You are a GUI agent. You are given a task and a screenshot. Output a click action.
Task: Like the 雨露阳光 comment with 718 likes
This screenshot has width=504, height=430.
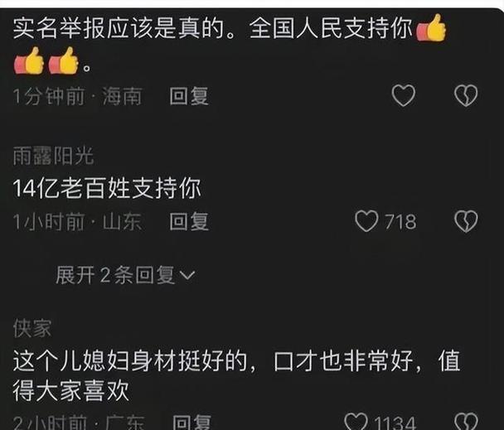(366, 221)
